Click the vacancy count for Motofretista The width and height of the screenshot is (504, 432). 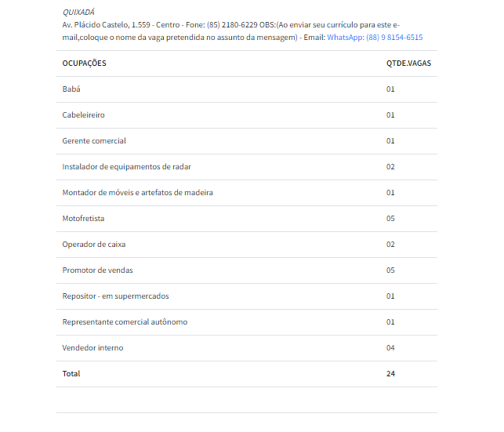[390, 219]
